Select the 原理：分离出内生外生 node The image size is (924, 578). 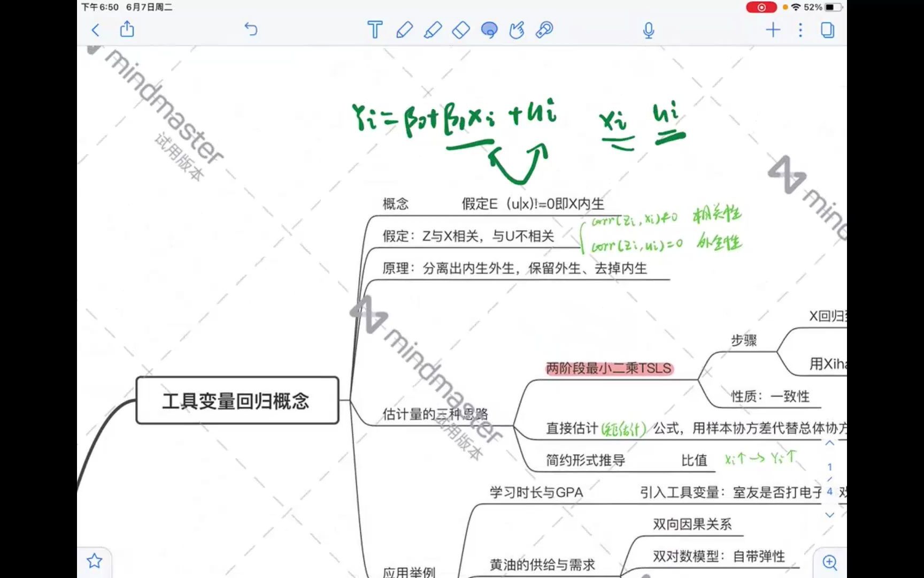pos(514,268)
